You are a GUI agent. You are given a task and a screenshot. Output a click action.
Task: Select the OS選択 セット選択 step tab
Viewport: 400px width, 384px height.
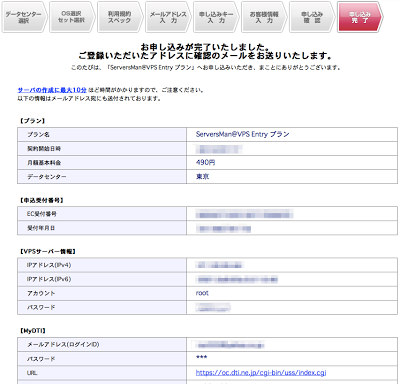coord(72,17)
